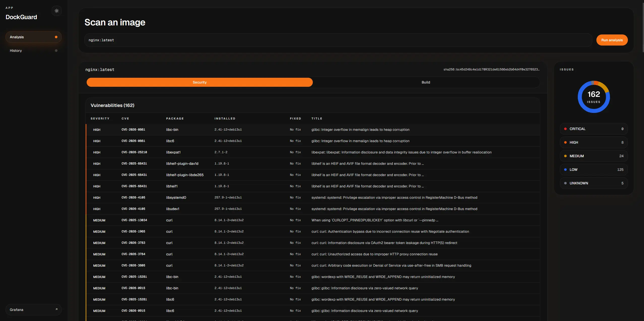Select the CVE-2025-13034 cell
Image resolution: width=644 pixels, height=321 pixels.
(x=134, y=220)
